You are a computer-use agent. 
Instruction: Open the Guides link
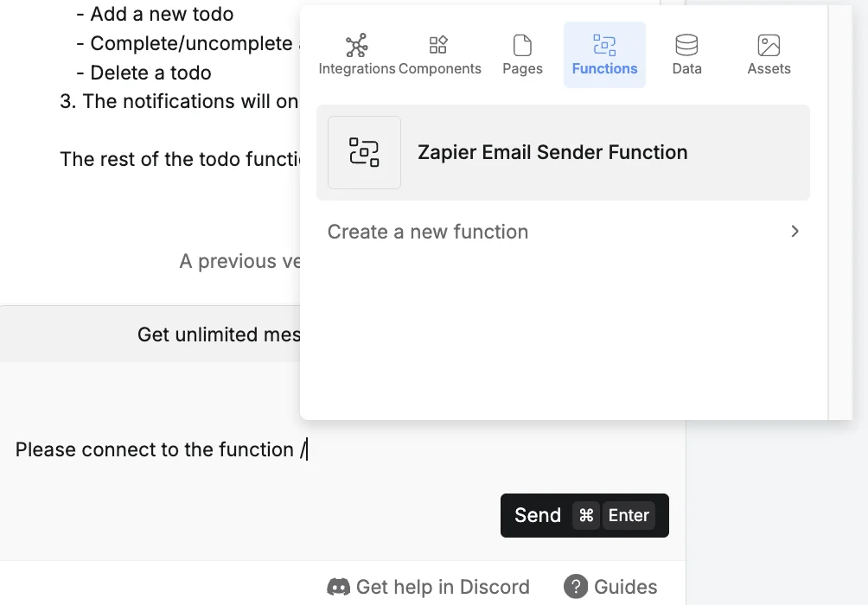[x=610, y=587]
